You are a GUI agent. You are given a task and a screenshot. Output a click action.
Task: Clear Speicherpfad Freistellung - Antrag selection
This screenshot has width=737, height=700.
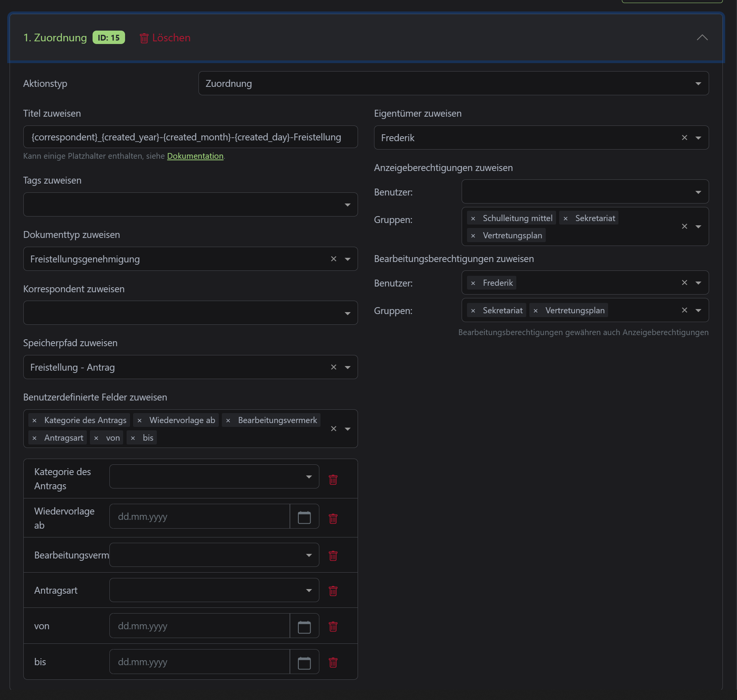334,367
